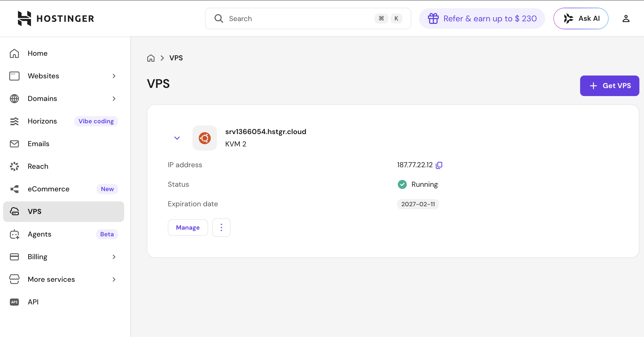Open Agents in sidebar
This screenshot has height=337, width=644.
click(x=64, y=234)
